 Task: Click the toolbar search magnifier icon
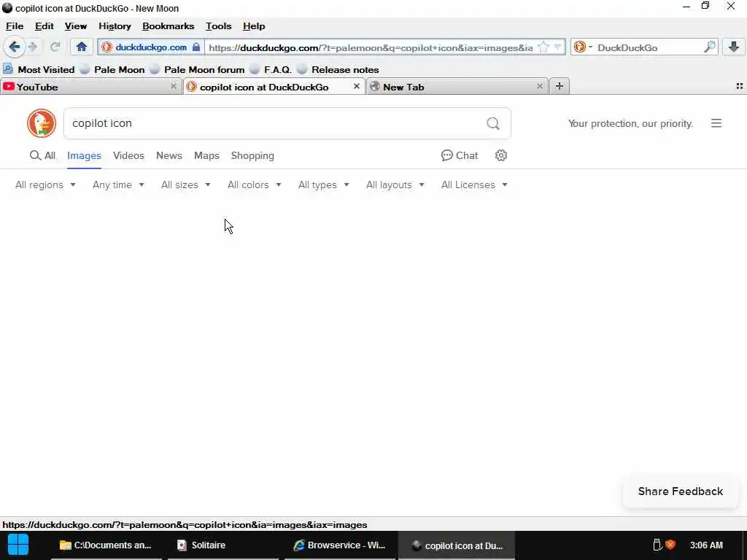tap(709, 47)
